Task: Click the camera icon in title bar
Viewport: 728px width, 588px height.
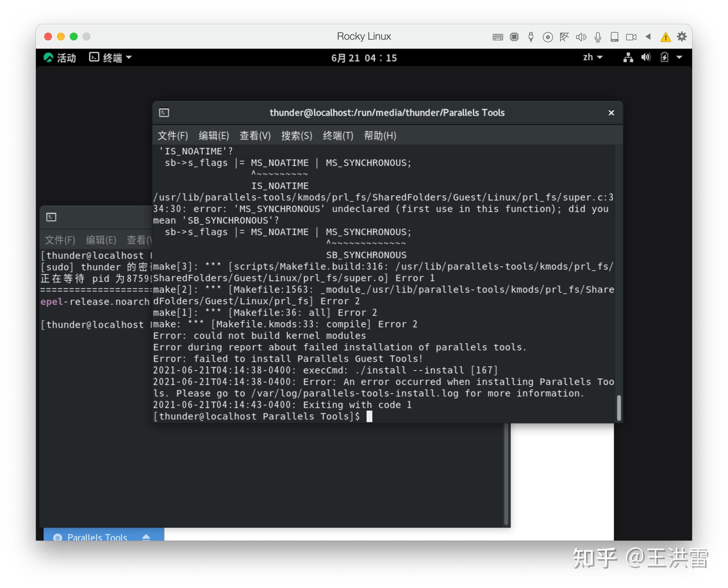Action: (631, 37)
